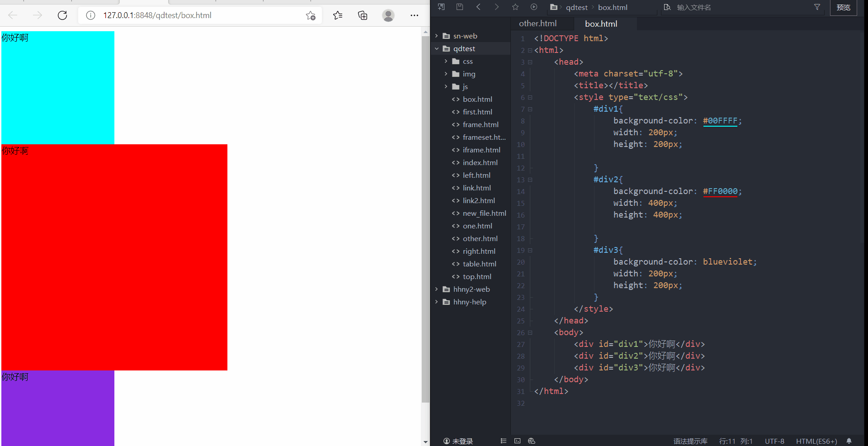This screenshot has height=446, width=868.
Task: Click the 未登录 login status
Action: click(458, 441)
